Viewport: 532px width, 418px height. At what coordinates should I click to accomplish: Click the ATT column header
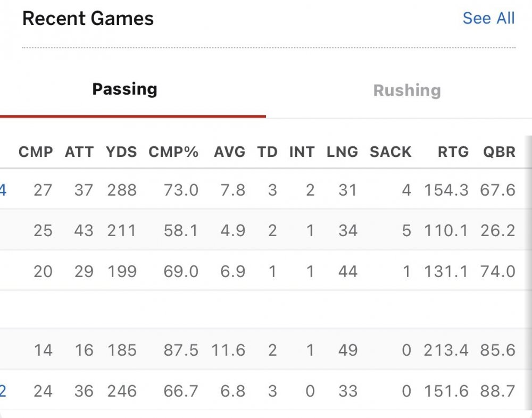79,152
